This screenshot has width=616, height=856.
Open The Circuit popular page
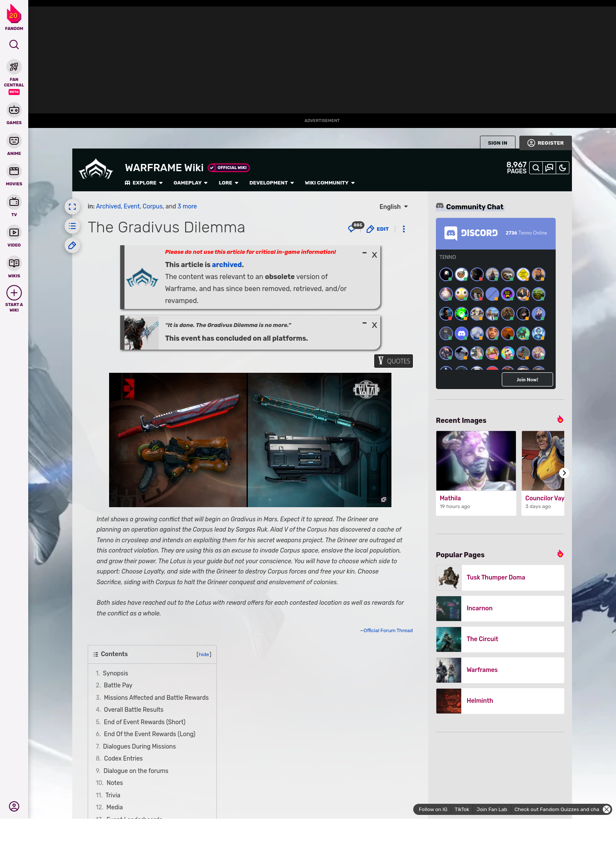[x=500, y=639]
